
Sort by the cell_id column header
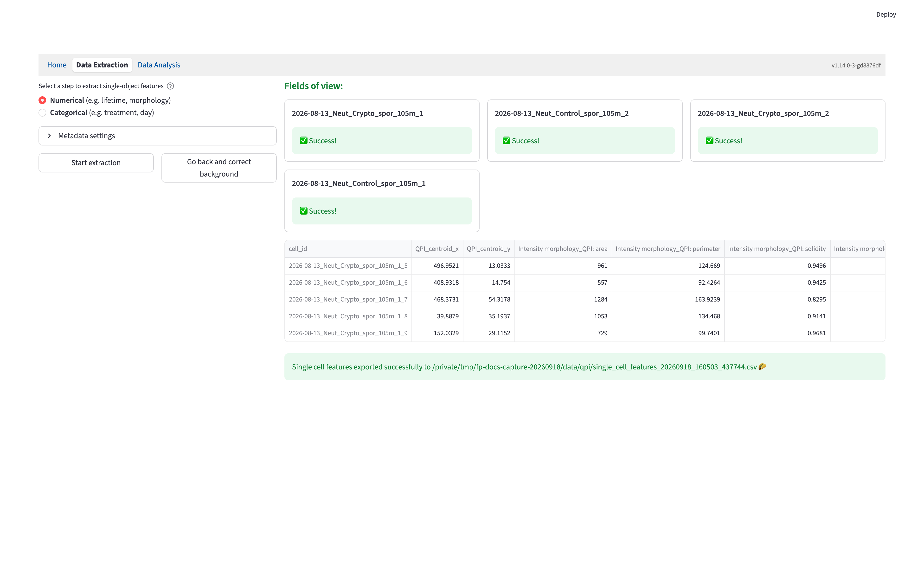click(x=348, y=249)
